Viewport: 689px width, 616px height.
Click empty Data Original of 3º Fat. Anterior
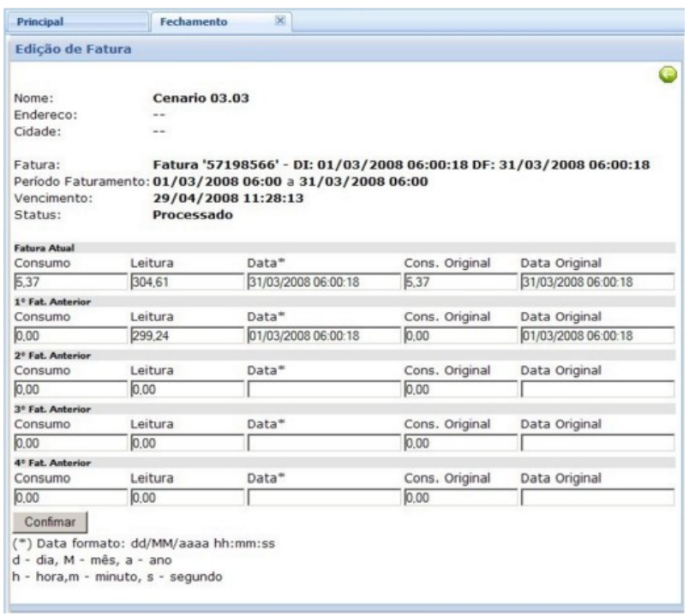coord(596,443)
